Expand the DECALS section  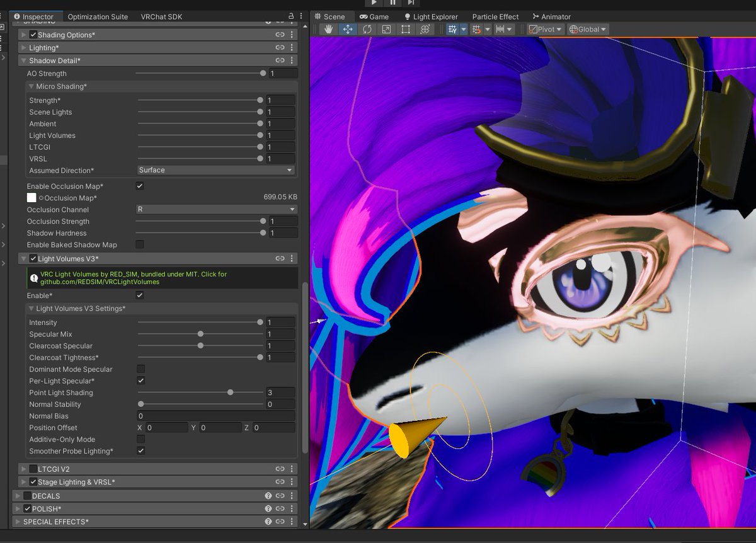coord(18,496)
